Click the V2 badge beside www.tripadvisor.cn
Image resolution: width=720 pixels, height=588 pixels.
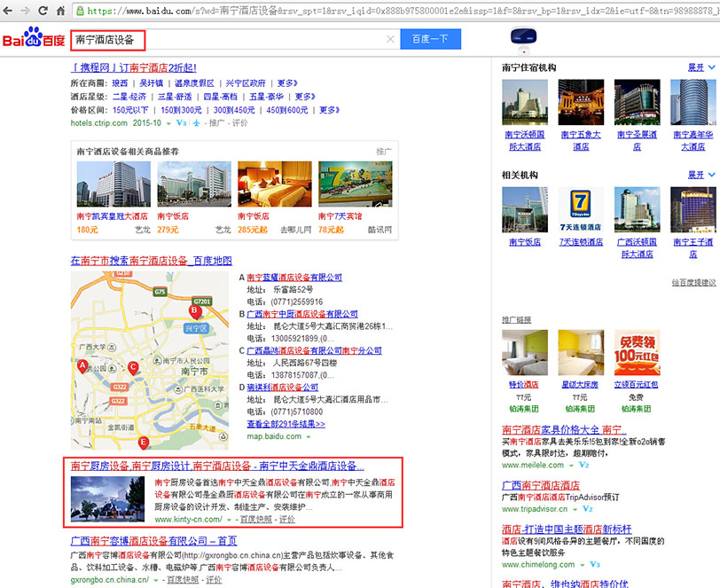pyautogui.click(x=587, y=509)
